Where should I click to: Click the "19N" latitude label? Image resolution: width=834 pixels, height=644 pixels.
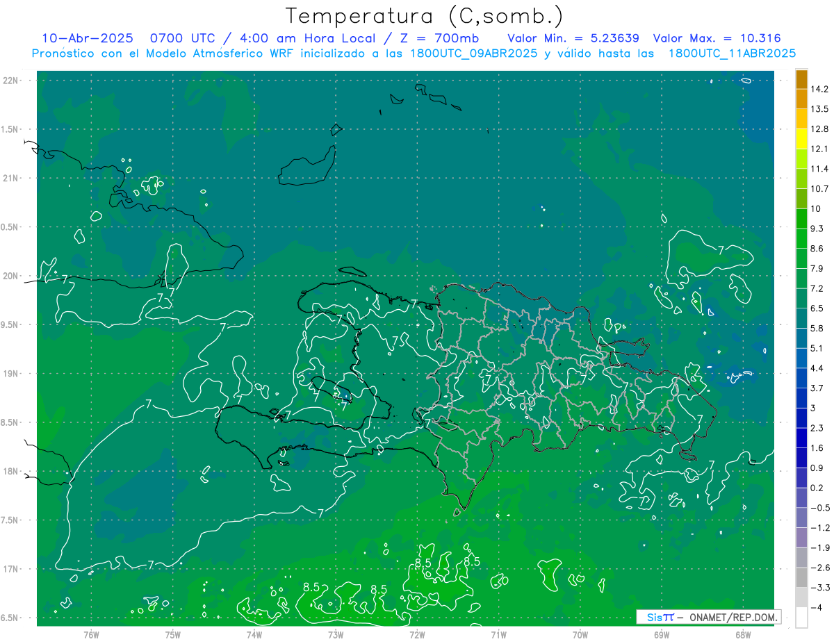click(x=12, y=374)
